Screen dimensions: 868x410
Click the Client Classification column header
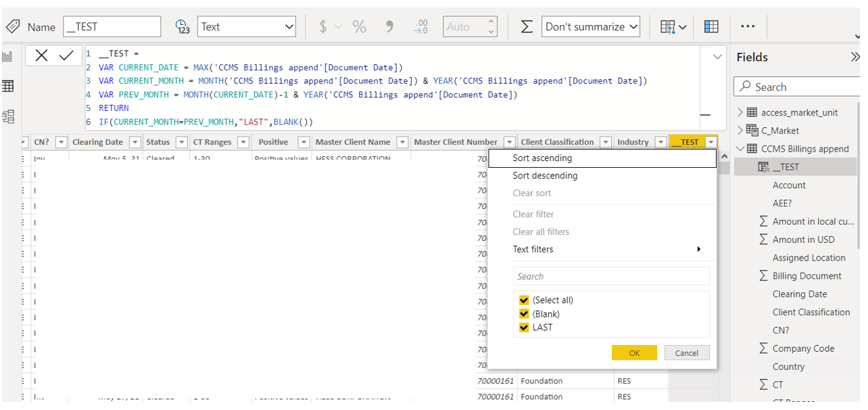pyautogui.click(x=557, y=142)
